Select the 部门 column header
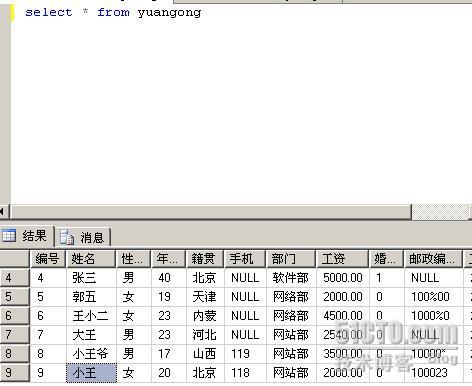The width and height of the screenshot is (472, 386). pos(291,259)
